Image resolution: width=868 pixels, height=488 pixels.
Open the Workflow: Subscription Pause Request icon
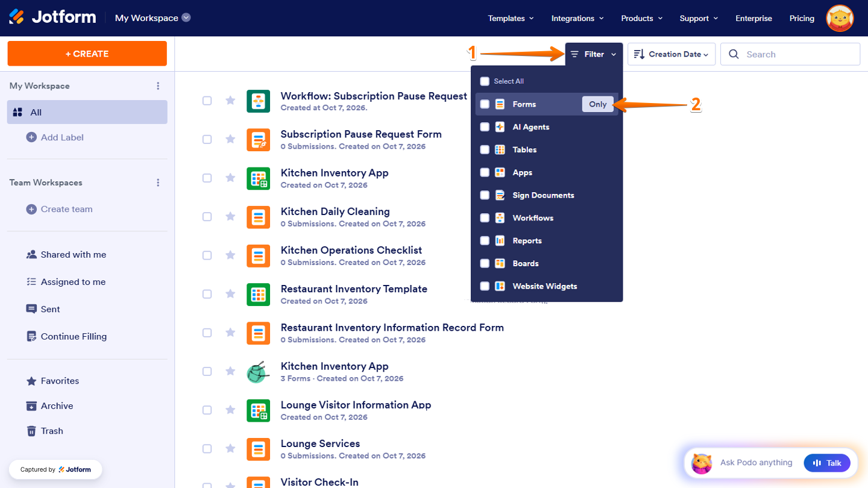click(x=258, y=101)
